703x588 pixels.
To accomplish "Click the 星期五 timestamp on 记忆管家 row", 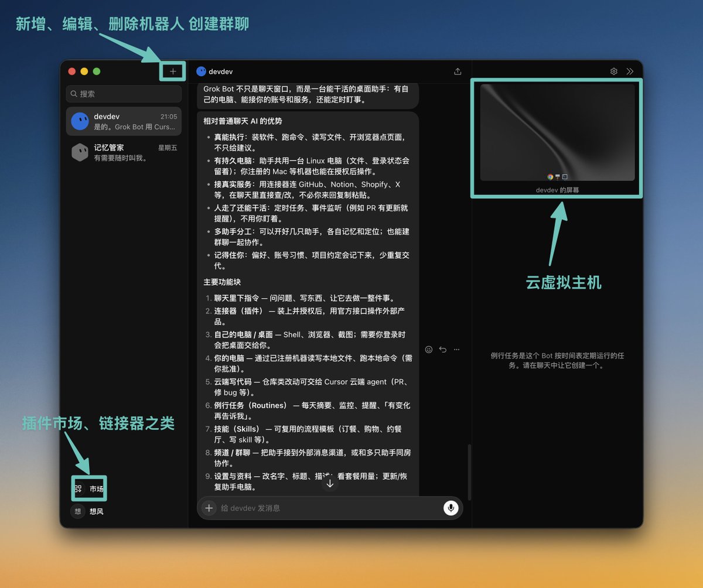I will [168, 148].
